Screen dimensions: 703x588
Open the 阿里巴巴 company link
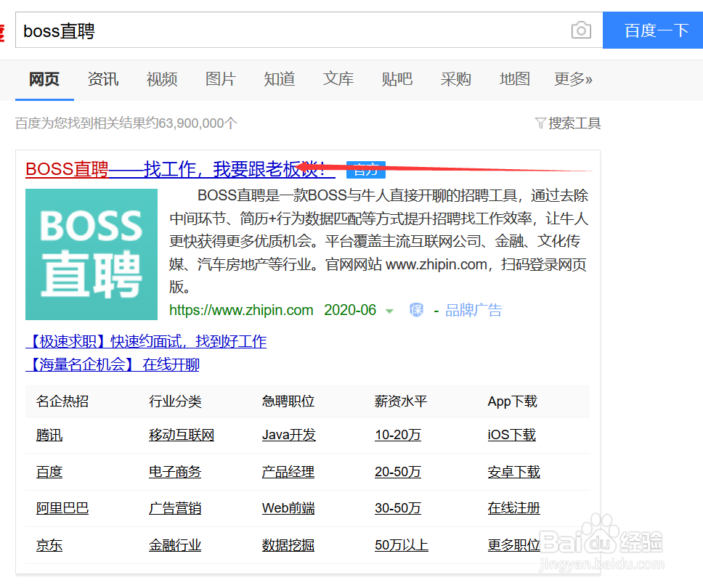click(62, 507)
